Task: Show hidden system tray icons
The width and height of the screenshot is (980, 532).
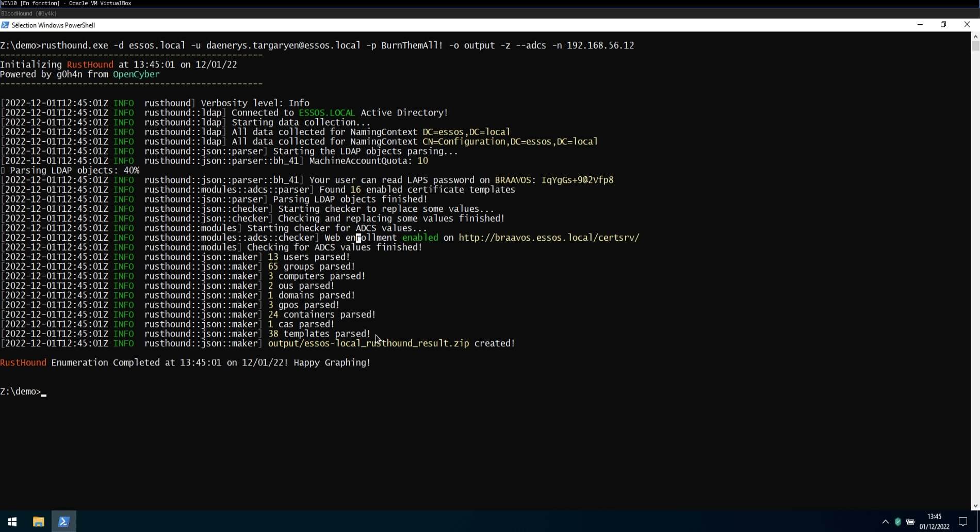Action: (x=886, y=522)
